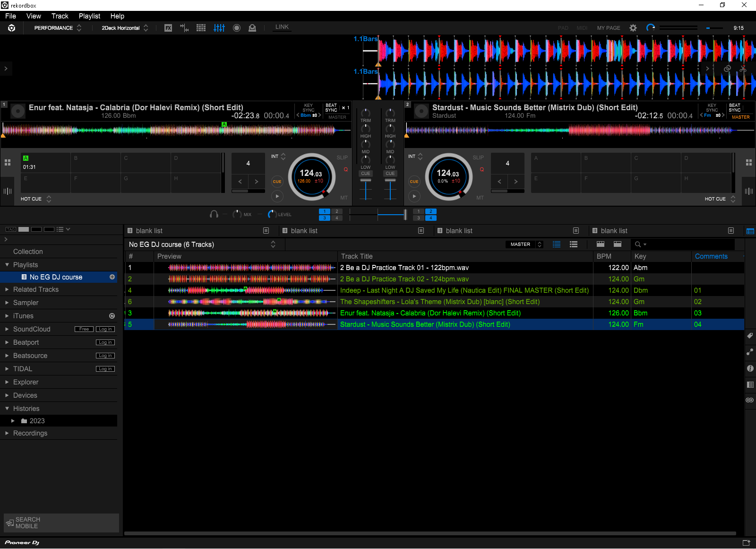This screenshot has width=756, height=549.
Task: Adjust the crossfader
Action: [x=405, y=215]
